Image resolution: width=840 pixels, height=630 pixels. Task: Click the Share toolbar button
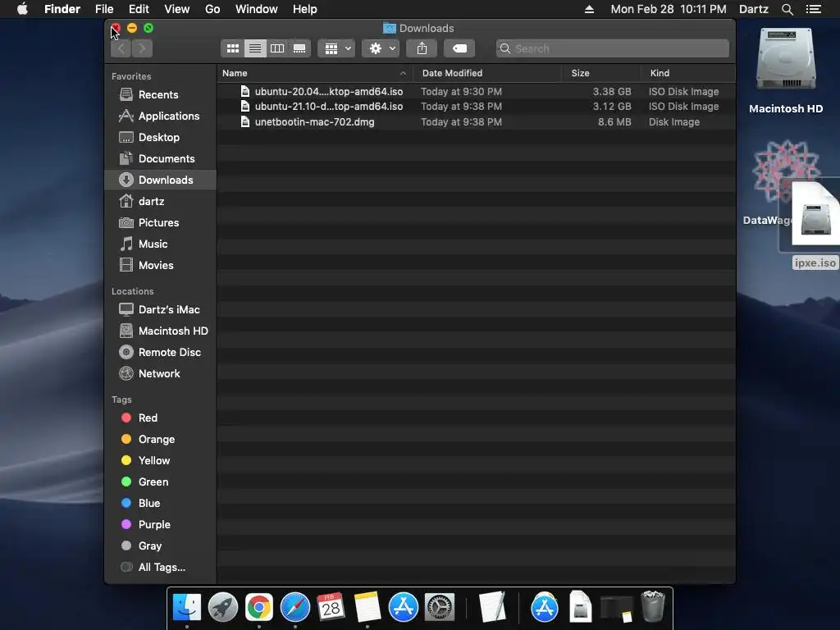(x=422, y=48)
